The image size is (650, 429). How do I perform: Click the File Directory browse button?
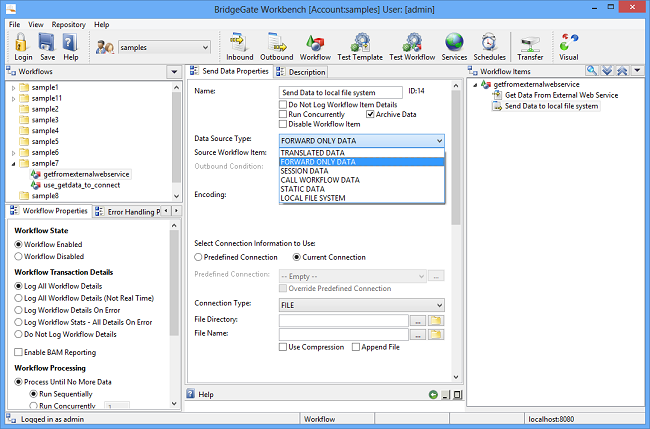pyautogui.click(x=417, y=320)
